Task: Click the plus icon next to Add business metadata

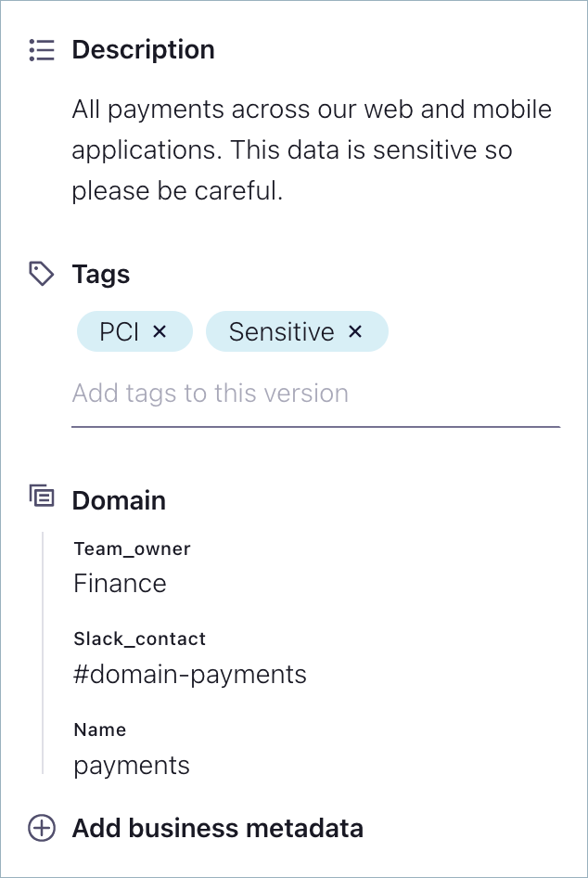Action: click(43, 828)
